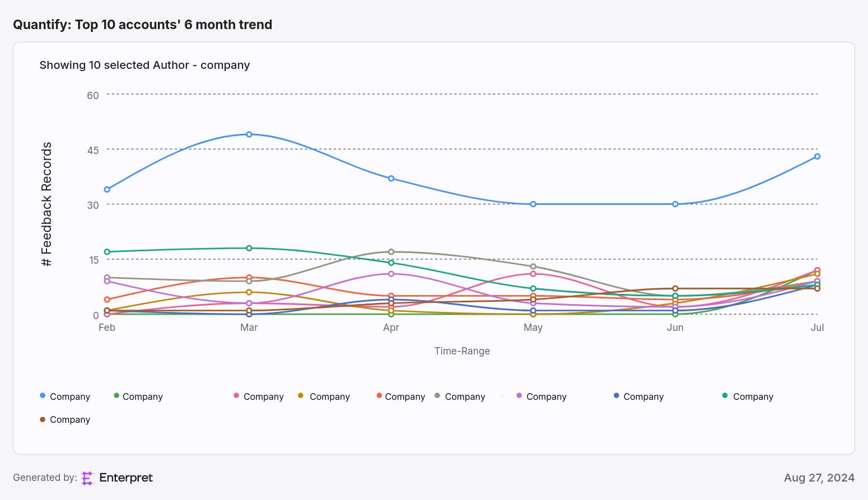
Task: Click the gray line's Feb data point
Action: click(x=107, y=278)
